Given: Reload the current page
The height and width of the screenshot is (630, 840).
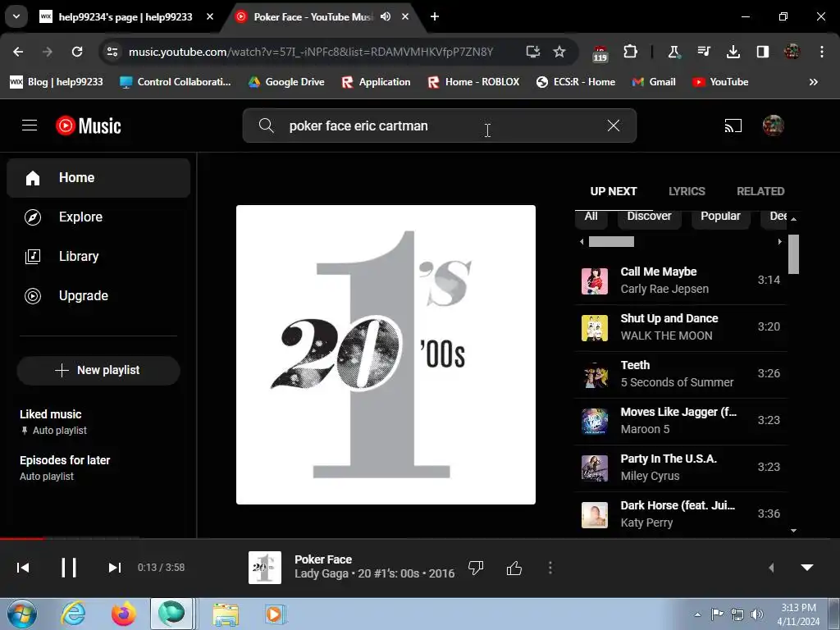Looking at the screenshot, I should click(77, 52).
